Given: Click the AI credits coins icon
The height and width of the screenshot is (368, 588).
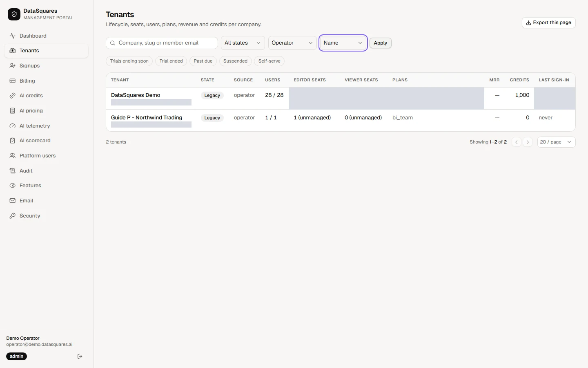Looking at the screenshot, I should tap(13, 96).
